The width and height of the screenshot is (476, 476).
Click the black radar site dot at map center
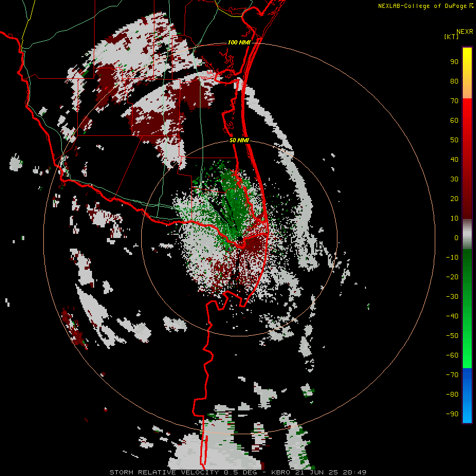coord(240,239)
